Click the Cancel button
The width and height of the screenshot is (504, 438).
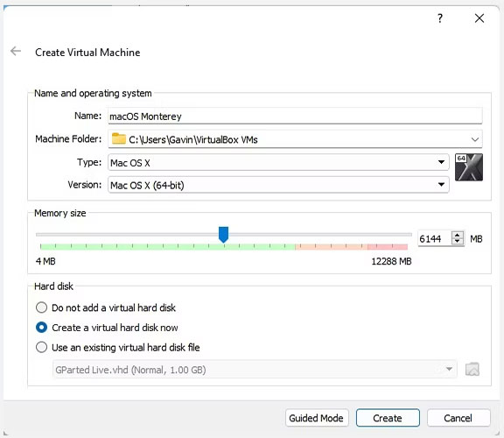[x=458, y=418]
